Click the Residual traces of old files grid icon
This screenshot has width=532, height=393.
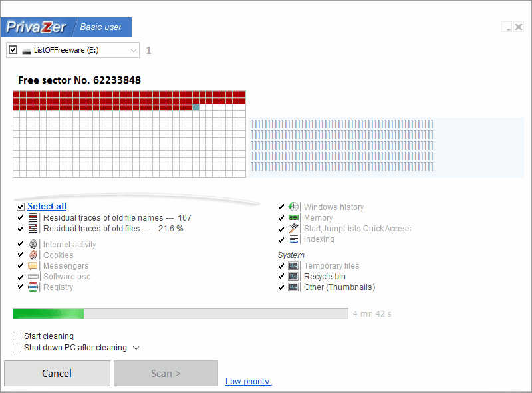(33, 229)
